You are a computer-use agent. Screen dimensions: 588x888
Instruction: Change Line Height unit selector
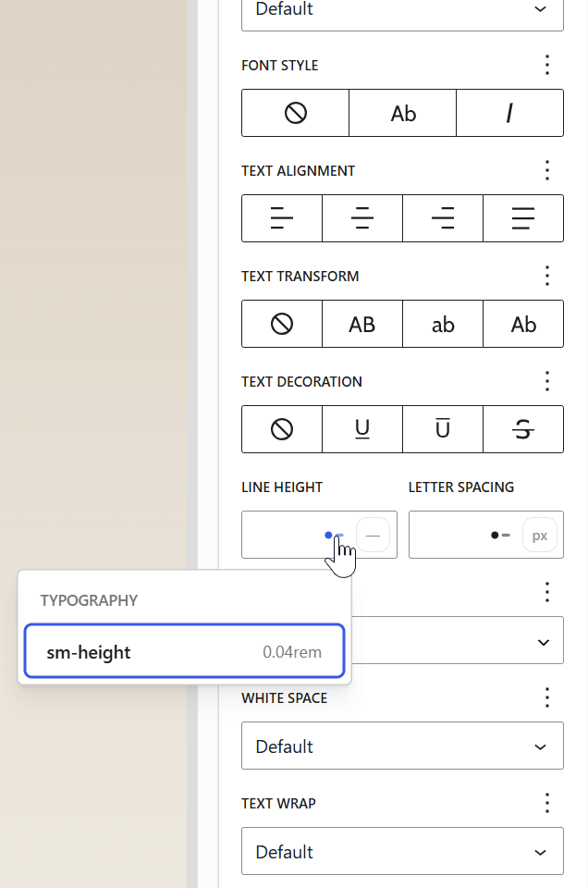tap(373, 536)
